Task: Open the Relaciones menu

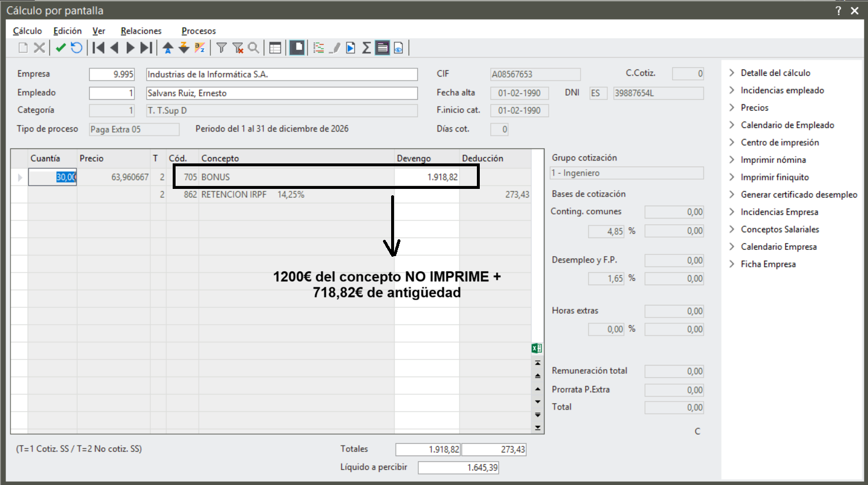Action: [141, 31]
